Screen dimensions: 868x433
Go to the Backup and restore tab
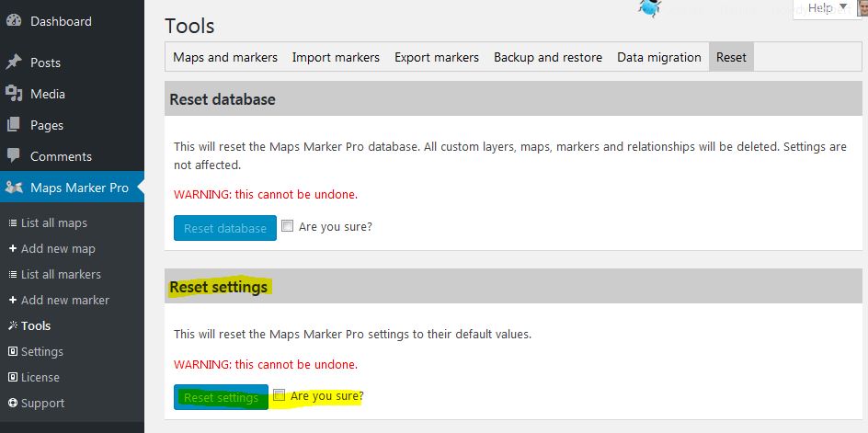(x=548, y=57)
